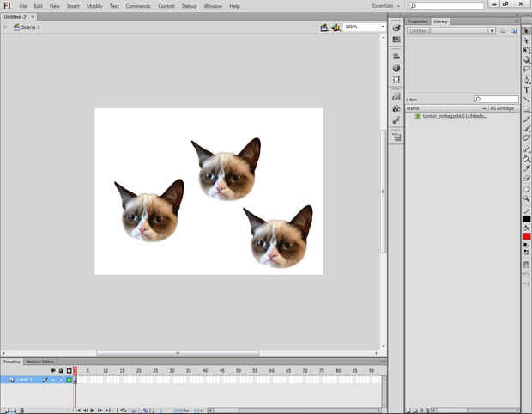The image size is (532, 414).
Task: Select the Selection arrow tool
Action: point(526,31)
